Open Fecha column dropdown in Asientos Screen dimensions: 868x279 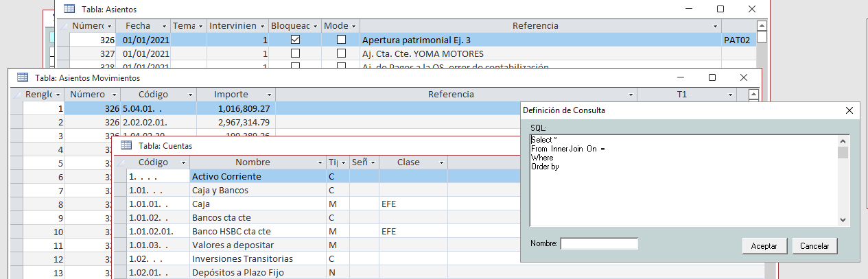point(165,26)
